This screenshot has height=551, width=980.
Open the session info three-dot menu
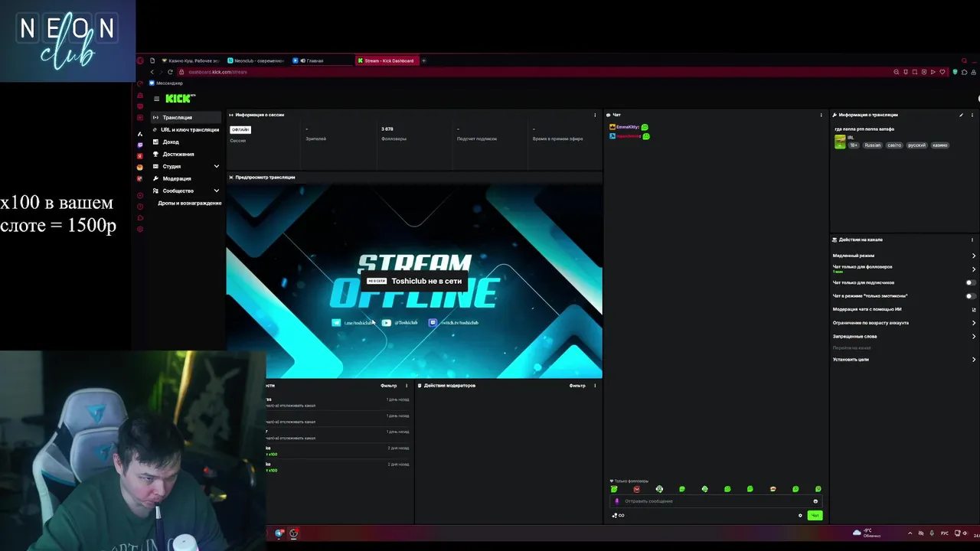click(595, 115)
